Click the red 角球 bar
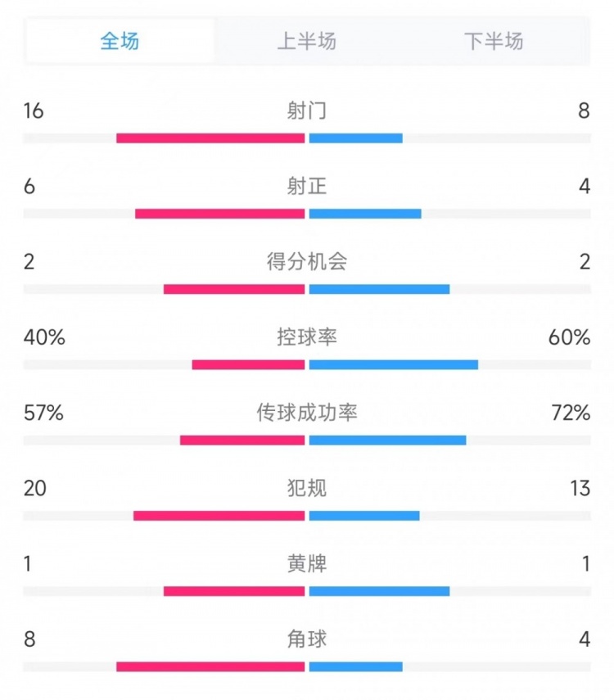Viewport: 614px width, 700px height. [x=210, y=667]
